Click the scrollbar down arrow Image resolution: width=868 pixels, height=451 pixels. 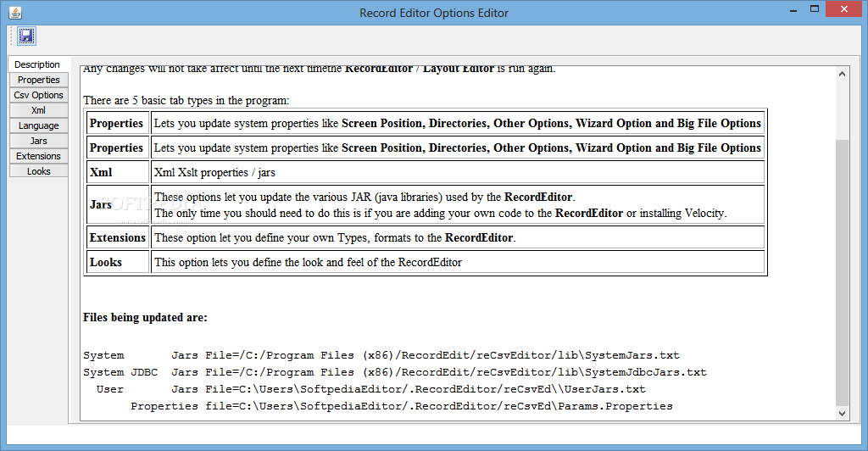pos(842,413)
